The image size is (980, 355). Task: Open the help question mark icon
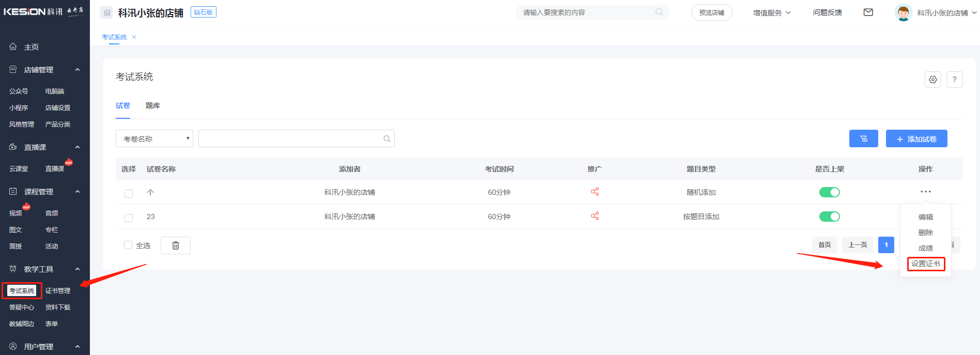954,80
